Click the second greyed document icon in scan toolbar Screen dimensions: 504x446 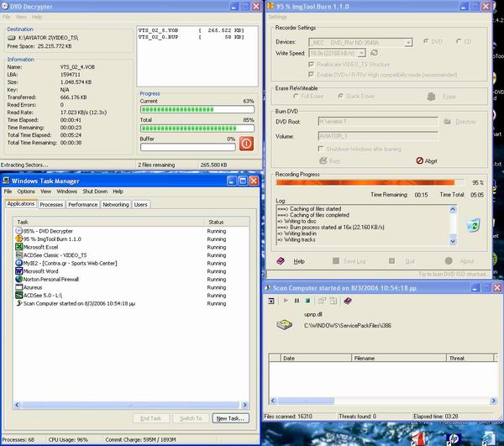333,301
